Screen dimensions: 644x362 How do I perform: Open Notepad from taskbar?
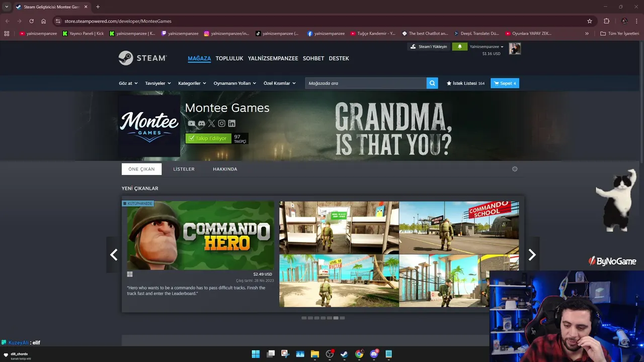(x=388, y=354)
